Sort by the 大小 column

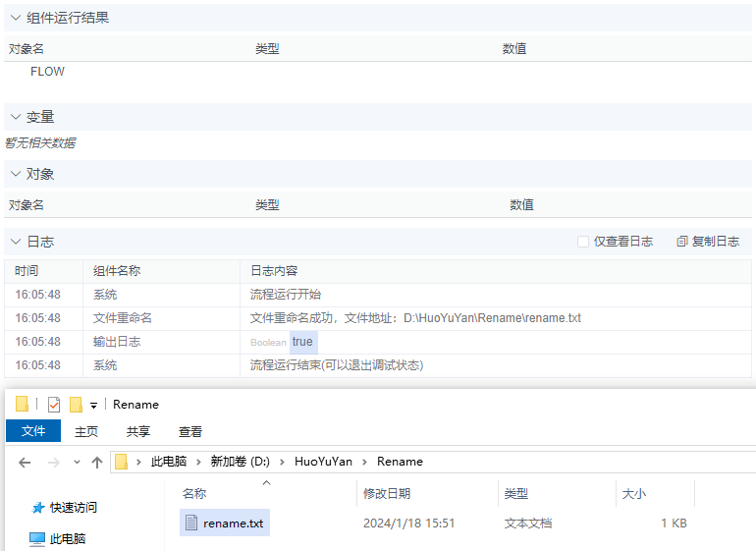(x=634, y=494)
